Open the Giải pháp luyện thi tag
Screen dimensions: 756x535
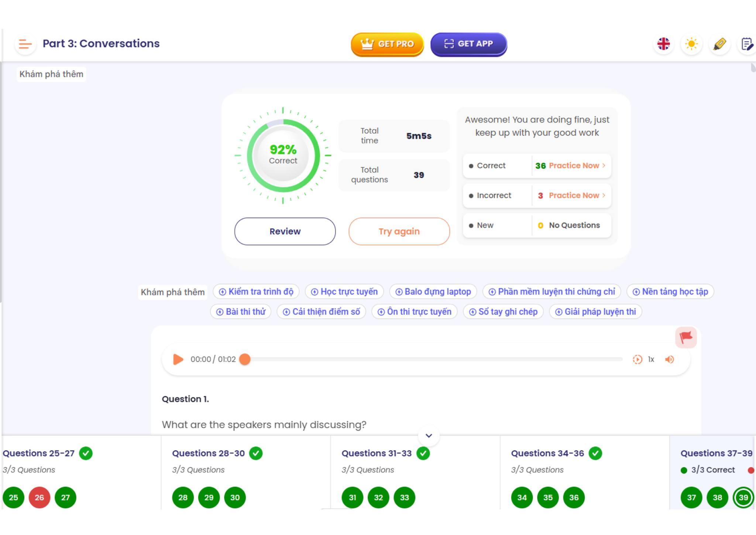[x=595, y=311]
